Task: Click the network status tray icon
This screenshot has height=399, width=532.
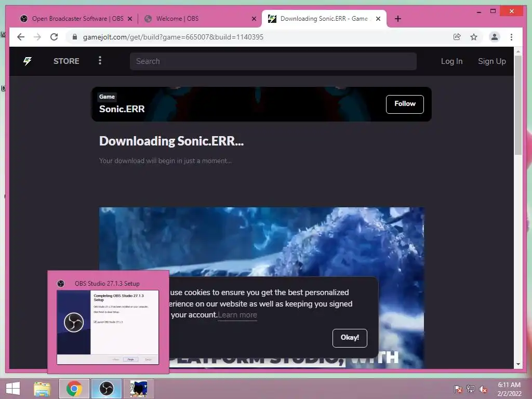Action: coord(471,389)
